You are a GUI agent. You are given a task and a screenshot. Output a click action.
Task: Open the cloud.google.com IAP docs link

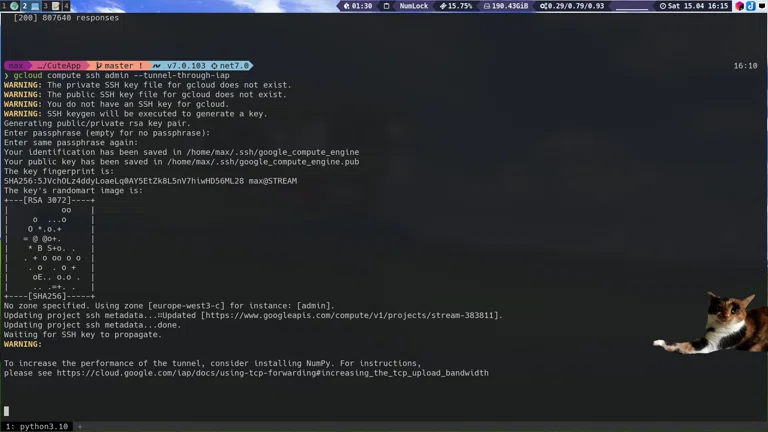pos(272,373)
